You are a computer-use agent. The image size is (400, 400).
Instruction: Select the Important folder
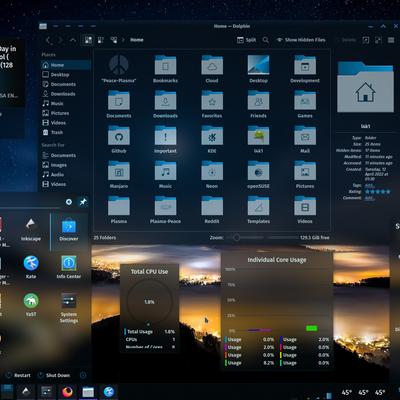pyautogui.click(x=165, y=139)
